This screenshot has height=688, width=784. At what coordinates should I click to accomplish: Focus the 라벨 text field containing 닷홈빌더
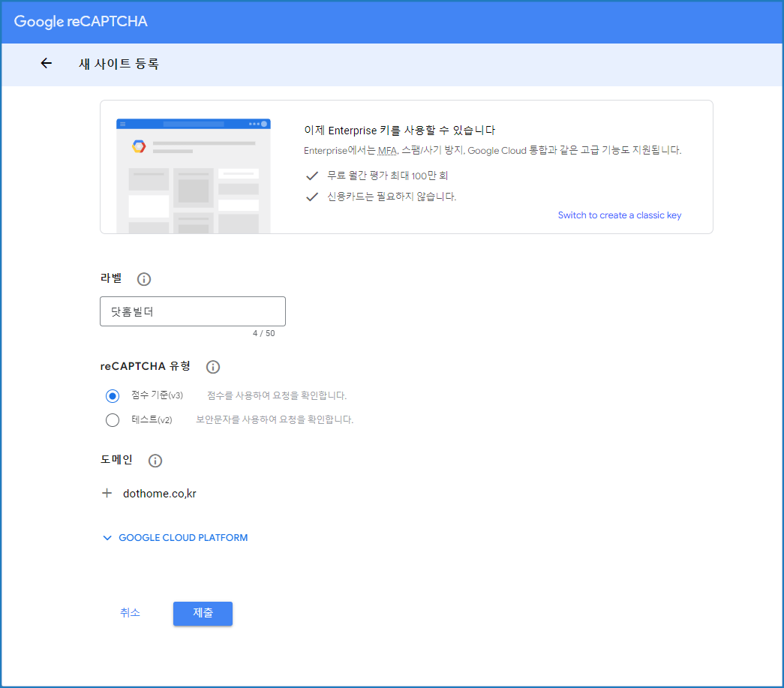coord(192,311)
